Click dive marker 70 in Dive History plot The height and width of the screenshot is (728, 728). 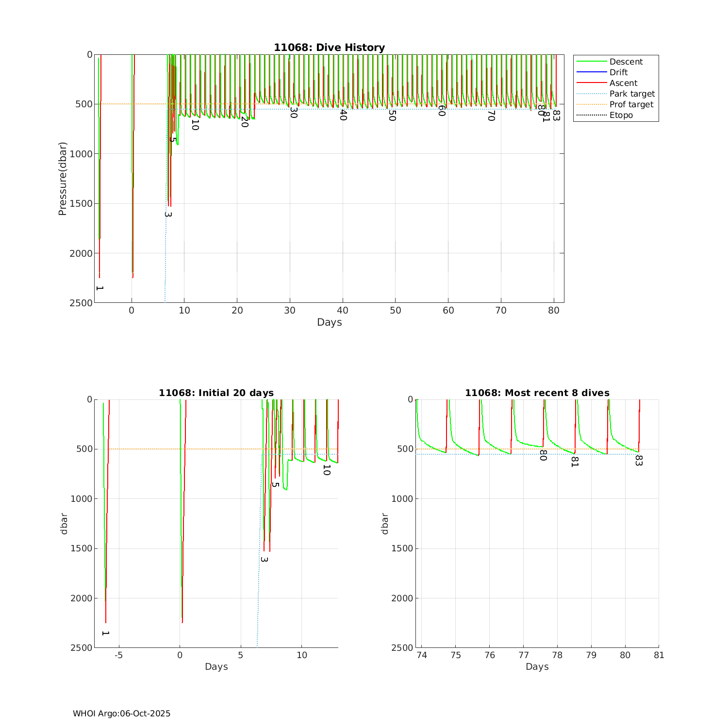click(491, 116)
